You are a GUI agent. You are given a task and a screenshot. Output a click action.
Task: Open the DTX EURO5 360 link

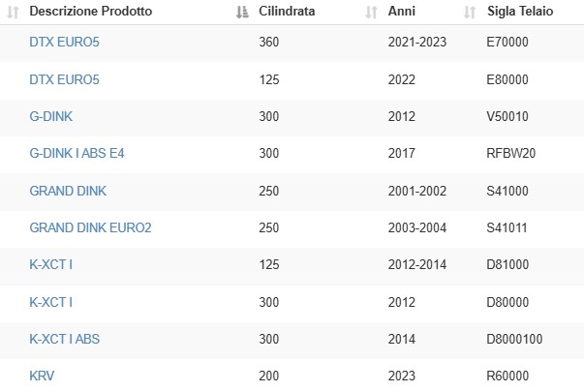65,42
